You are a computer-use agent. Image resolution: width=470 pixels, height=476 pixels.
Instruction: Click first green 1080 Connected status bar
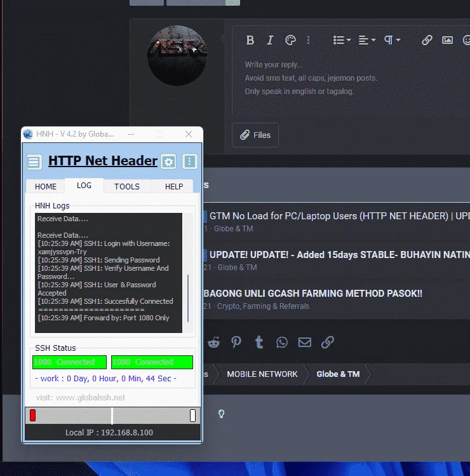tap(69, 362)
